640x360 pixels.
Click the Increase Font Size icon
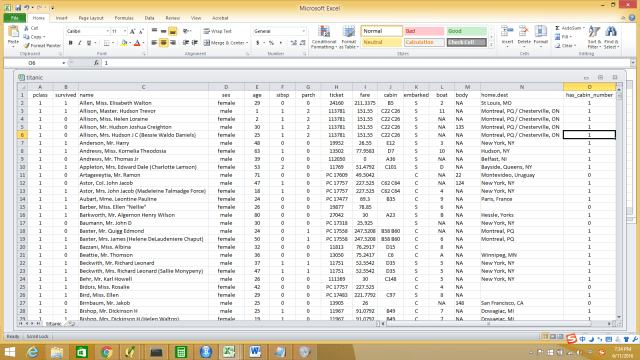(132, 31)
